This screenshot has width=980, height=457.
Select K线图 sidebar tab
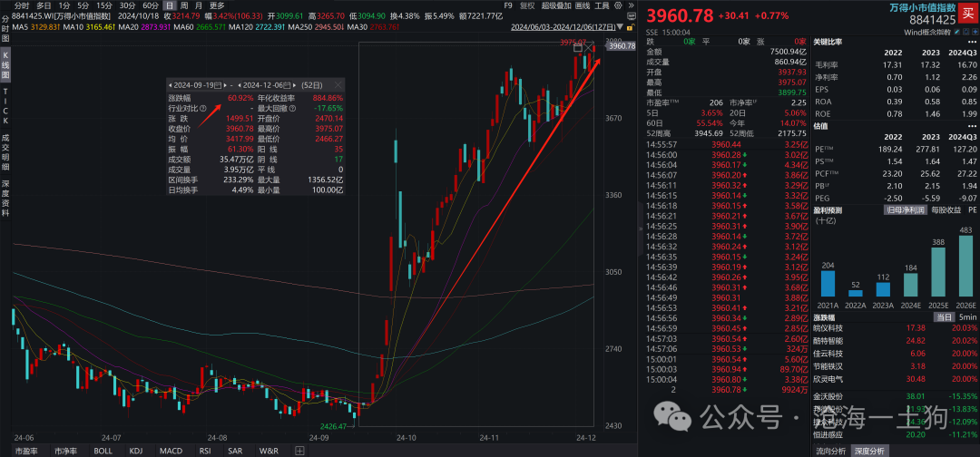(5, 67)
